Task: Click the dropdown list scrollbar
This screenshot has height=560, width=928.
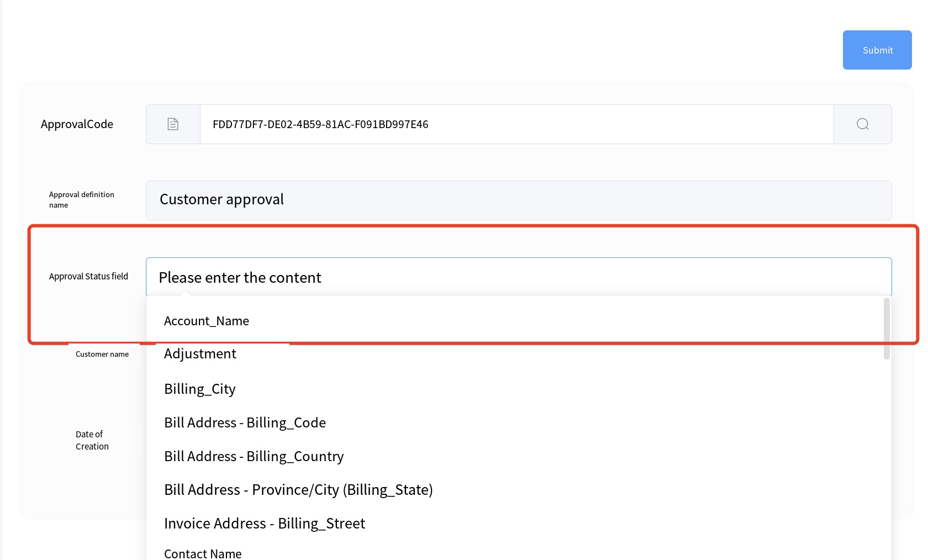Action: point(887,329)
